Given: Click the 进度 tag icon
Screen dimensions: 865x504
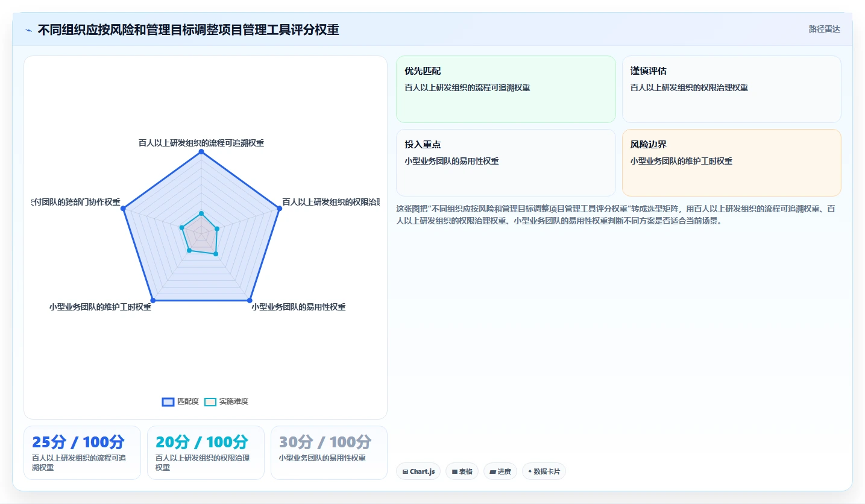Looking at the screenshot, I should (492, 471).
